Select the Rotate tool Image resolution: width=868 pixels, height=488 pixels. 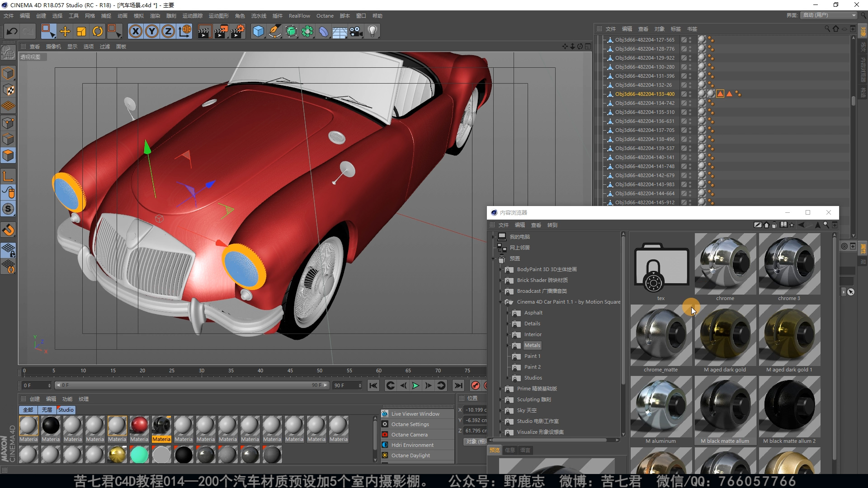tap(98, 31)
